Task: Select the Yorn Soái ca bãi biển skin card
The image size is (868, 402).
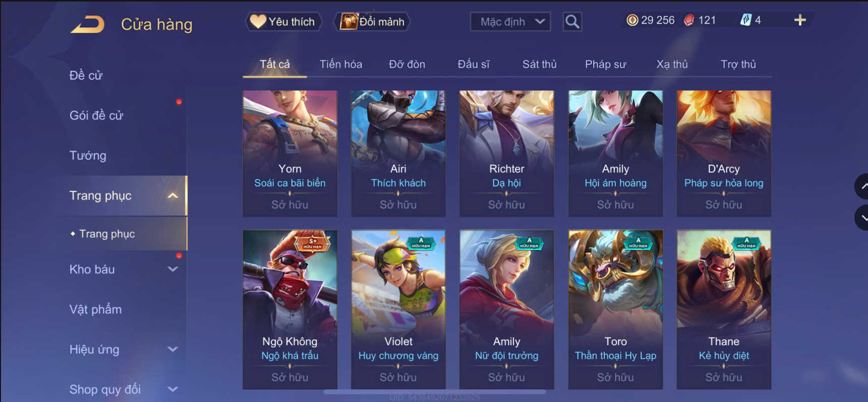Action: pyautogui.click(x=290, y=154)
